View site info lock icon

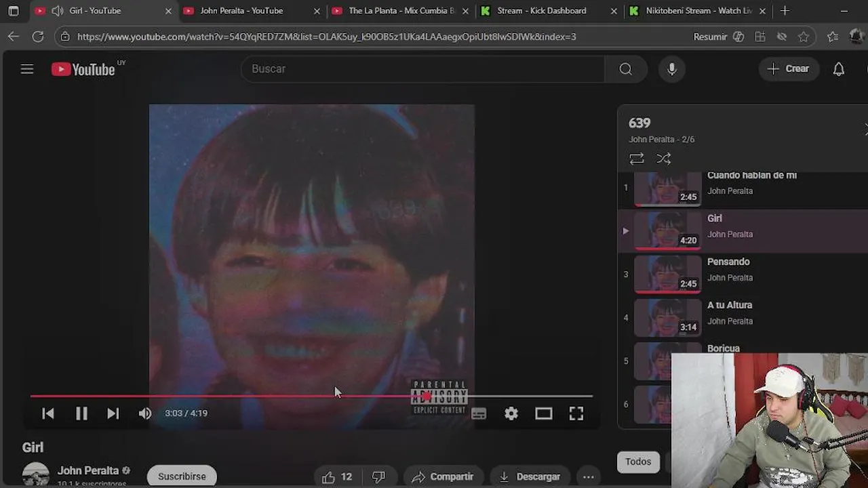point(65,37)
